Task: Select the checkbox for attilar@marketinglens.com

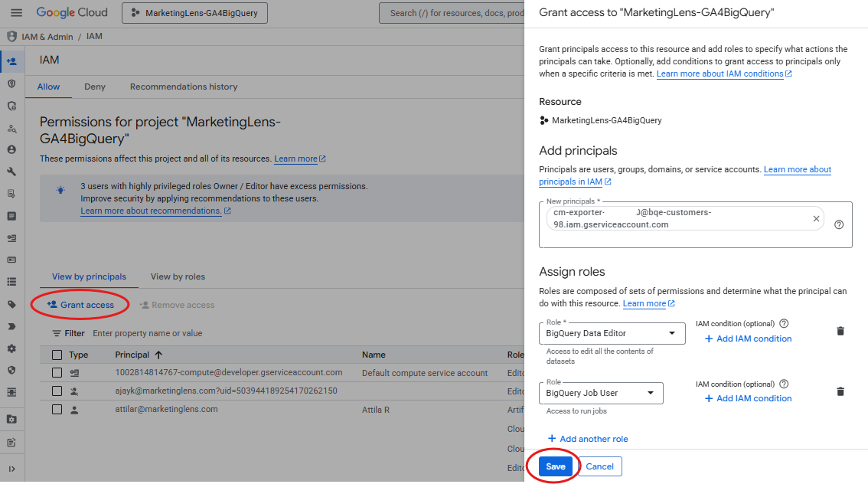Action: 57,409
